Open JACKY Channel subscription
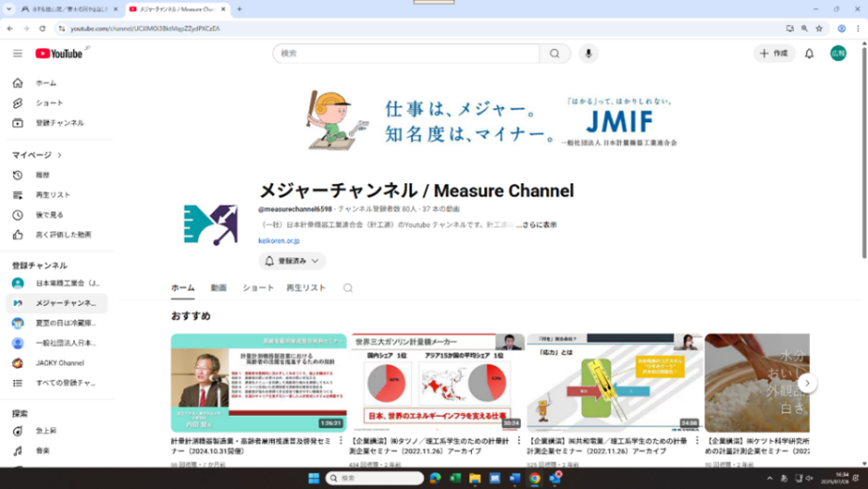 point(58,363)
